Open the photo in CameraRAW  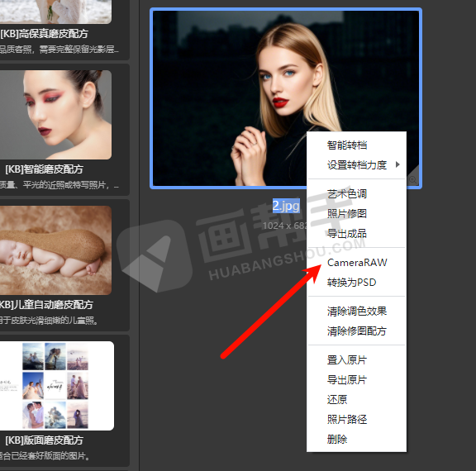point(357,263)
